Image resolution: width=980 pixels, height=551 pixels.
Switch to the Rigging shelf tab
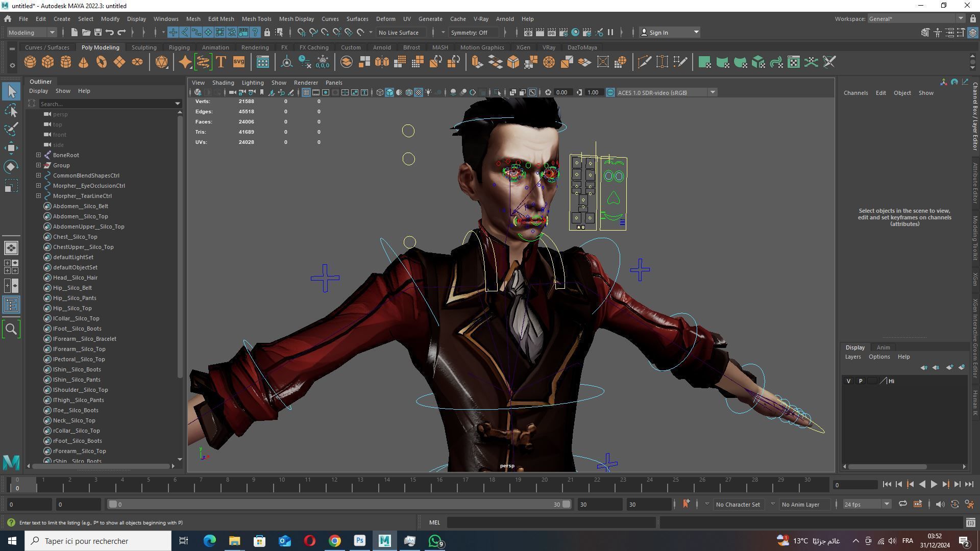pos(179,47)
